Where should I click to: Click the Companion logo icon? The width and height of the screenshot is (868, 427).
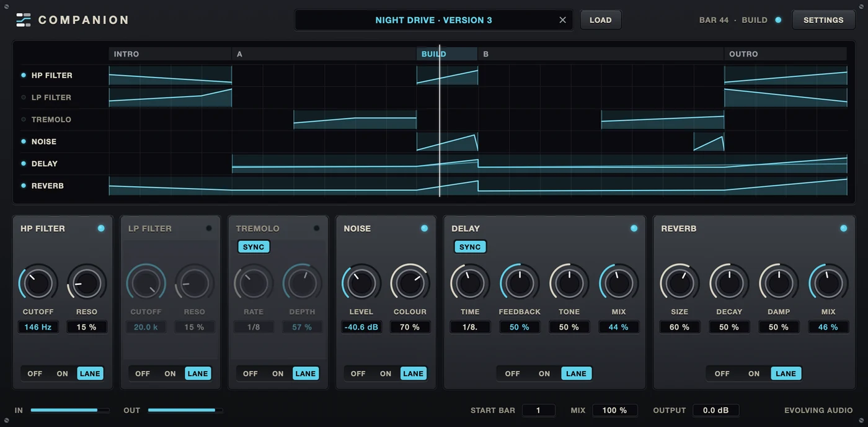tap(23, 20)
